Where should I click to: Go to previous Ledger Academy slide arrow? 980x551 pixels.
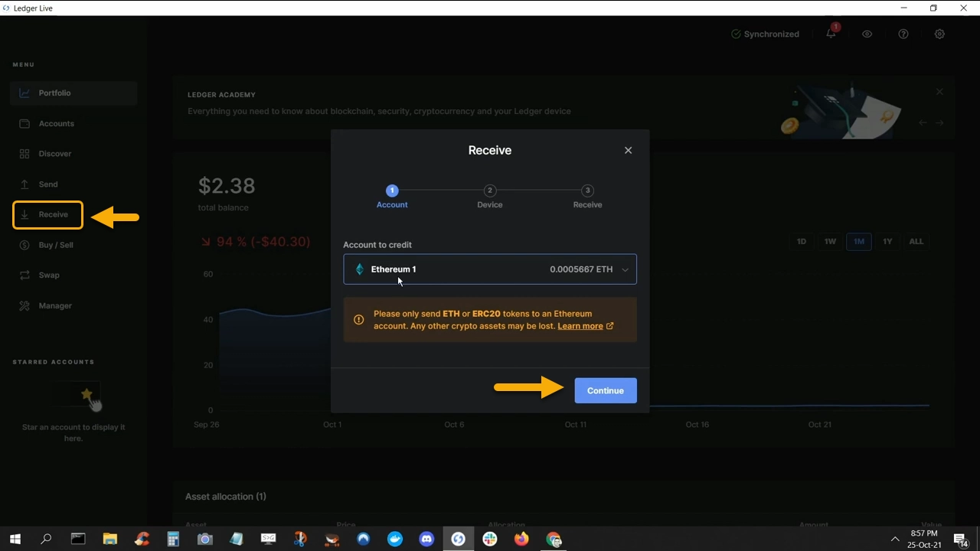(923, 122)
